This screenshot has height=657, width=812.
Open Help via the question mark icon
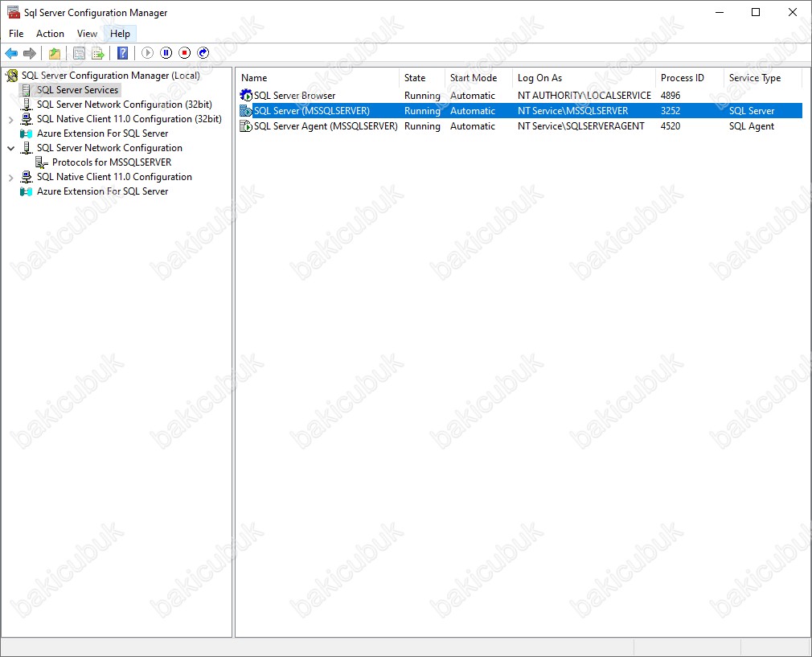[122, 53]
